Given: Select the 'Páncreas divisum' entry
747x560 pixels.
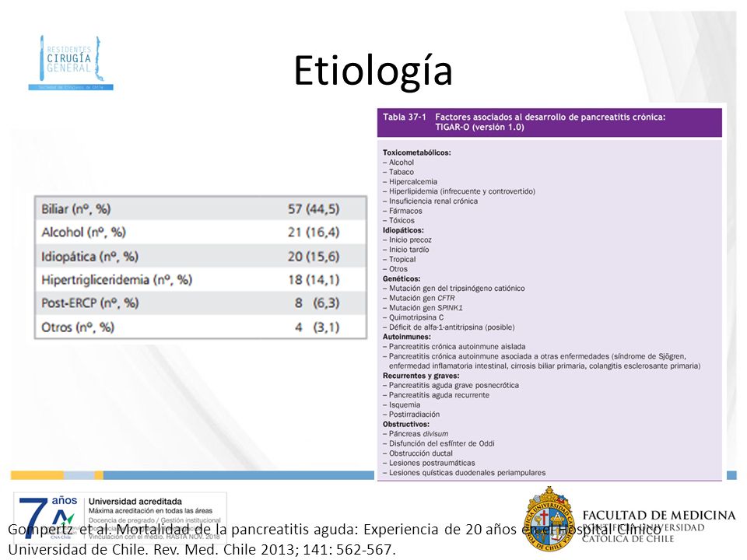Looking at the screenshot, I should (416, 434).
